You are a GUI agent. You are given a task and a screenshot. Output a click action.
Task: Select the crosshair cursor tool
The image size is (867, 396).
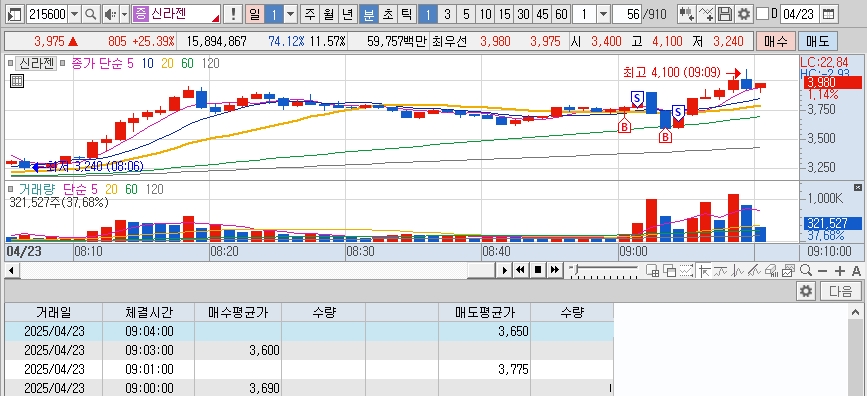(704, 270)
